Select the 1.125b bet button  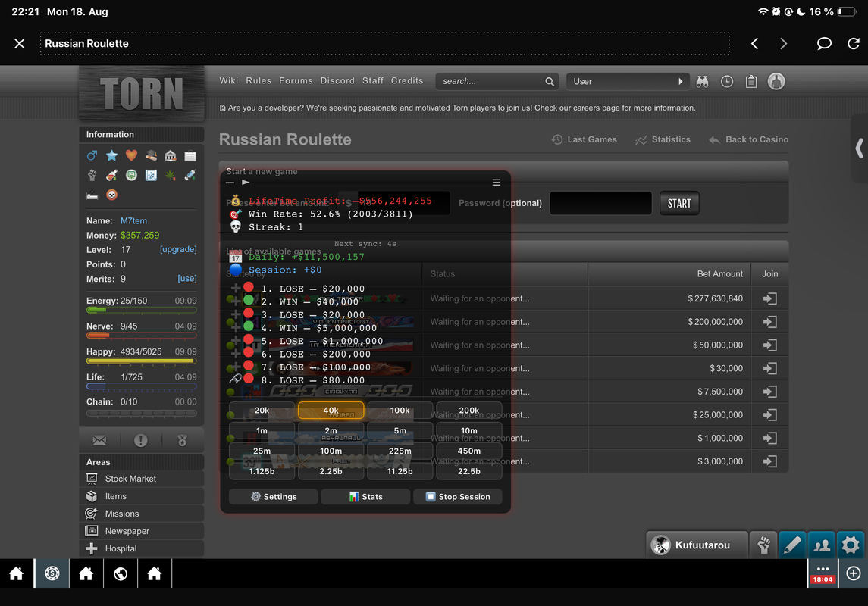[262, 472]
